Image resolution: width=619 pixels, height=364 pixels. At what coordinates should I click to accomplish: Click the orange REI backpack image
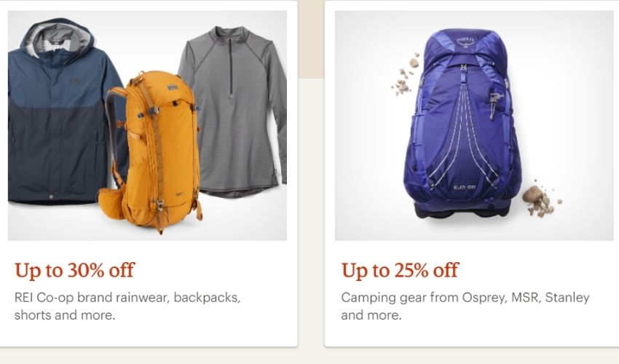(152, 152)
